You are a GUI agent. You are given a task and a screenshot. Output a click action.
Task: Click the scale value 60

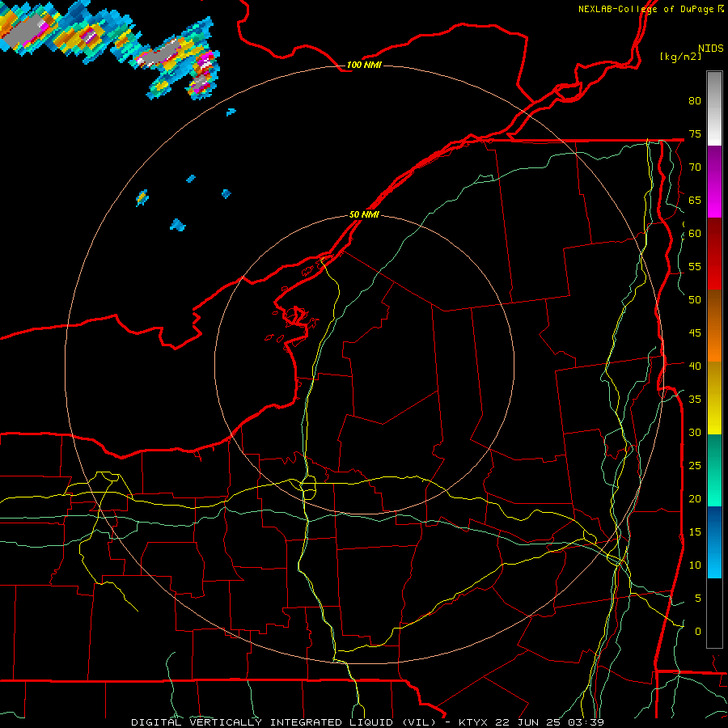[x=695, y=234]
